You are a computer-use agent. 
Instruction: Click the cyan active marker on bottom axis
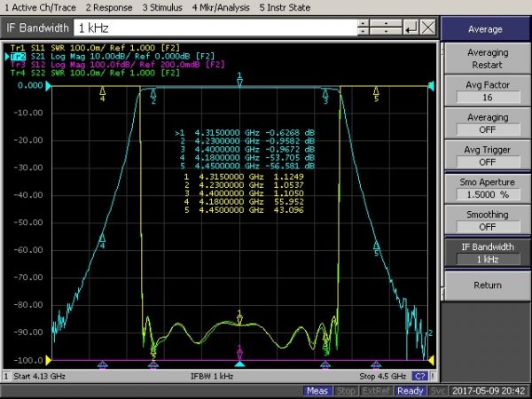tap(239, 364)
